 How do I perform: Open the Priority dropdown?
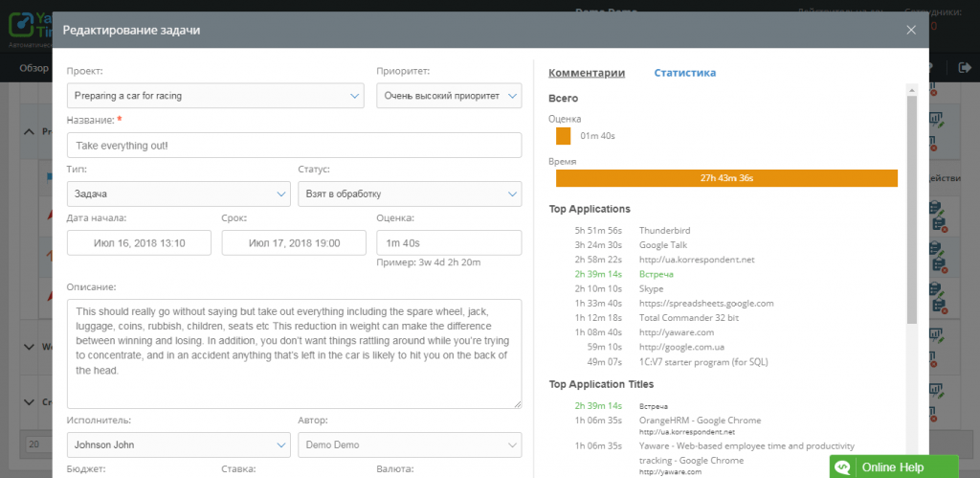(448, 96)
